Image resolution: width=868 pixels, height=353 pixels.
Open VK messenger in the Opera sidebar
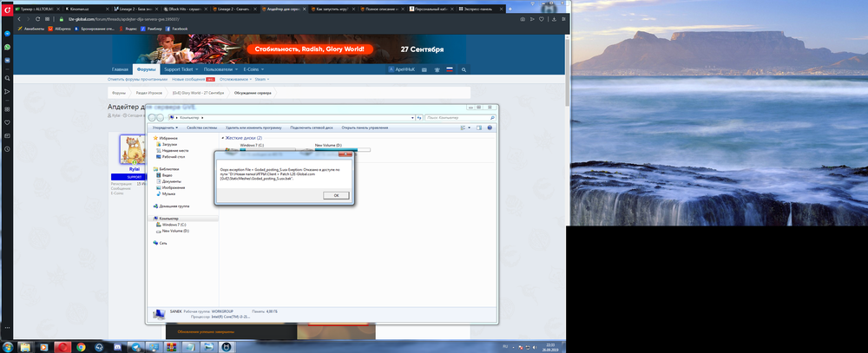(7, 62)
